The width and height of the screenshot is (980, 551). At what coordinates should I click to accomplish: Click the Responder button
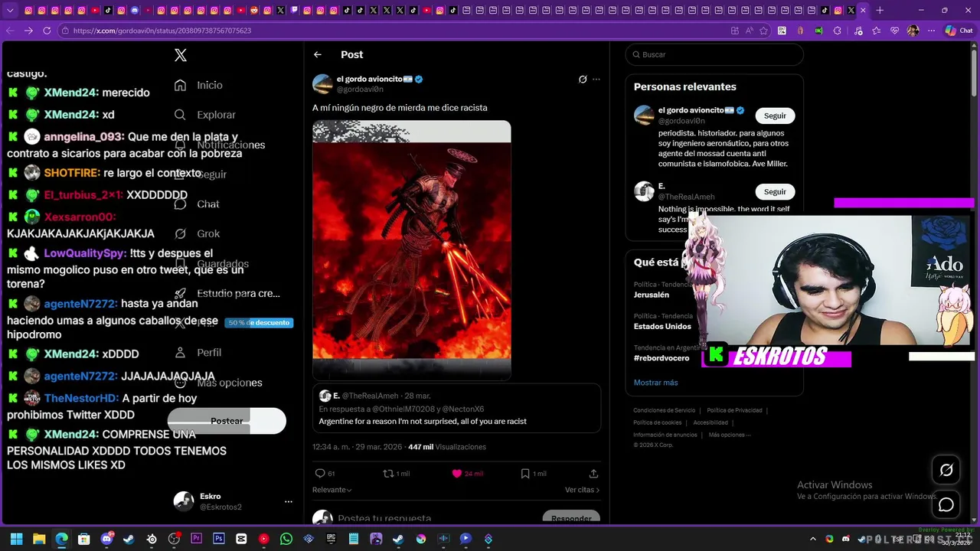pyautogui.click(x=571, y=518)
